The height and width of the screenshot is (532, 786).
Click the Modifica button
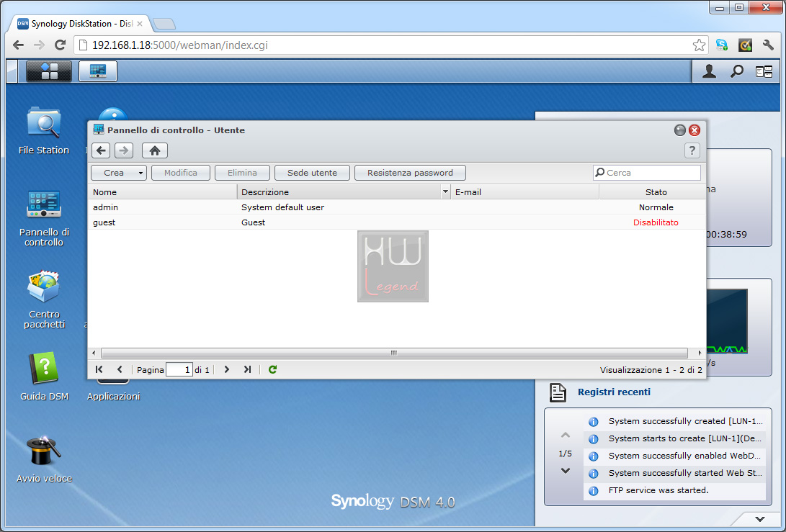click(180, 173)
